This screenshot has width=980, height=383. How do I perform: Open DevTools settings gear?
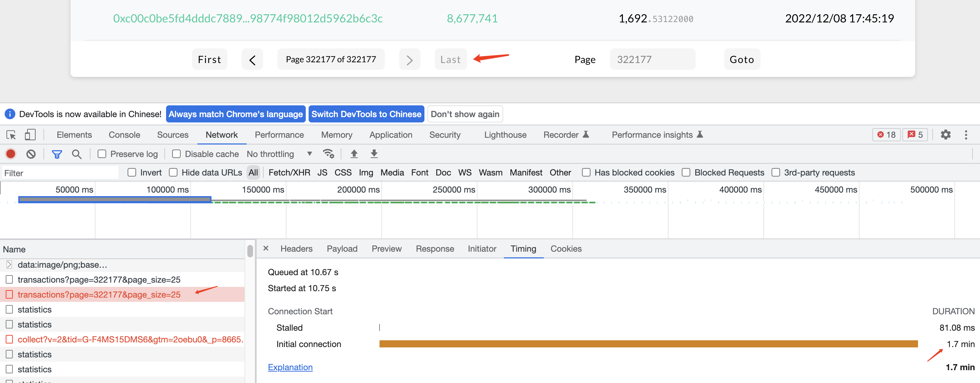[x=946, y=135]
